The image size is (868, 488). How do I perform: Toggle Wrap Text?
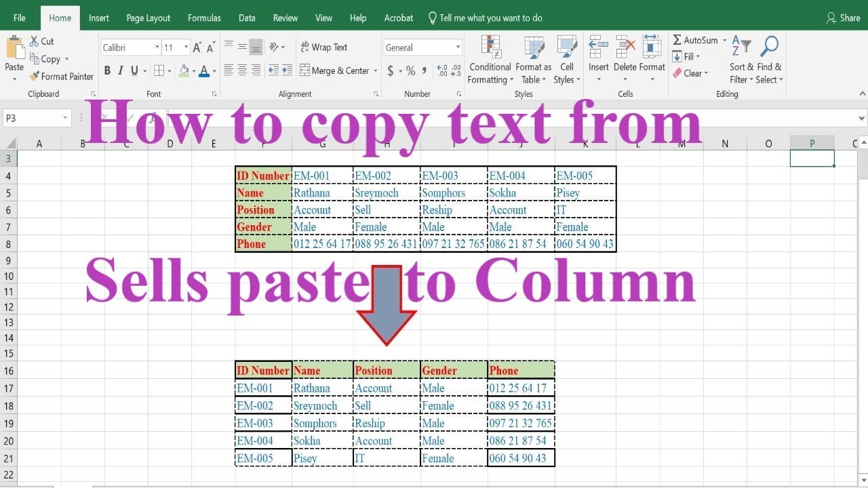click(324, 47)
